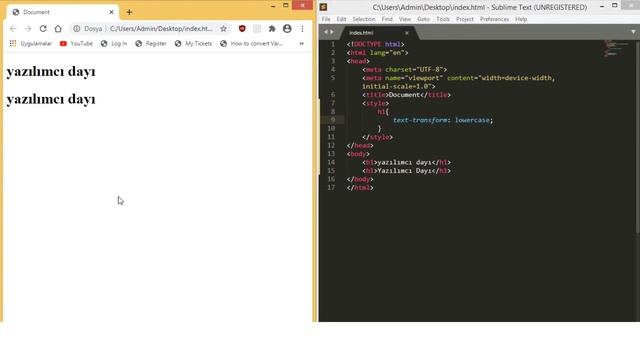The width and height of the screenshot is (640, 360).
Task: Open the Edit menu in Sublime Text
Action: tap(341, 19)
